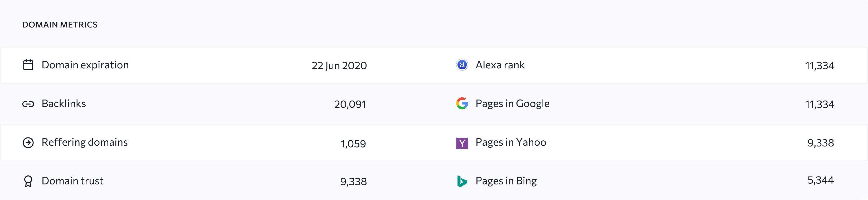This screenshot has height=200, width=868.
Task: Select the Backlinks label
Action: coord(64,103)
